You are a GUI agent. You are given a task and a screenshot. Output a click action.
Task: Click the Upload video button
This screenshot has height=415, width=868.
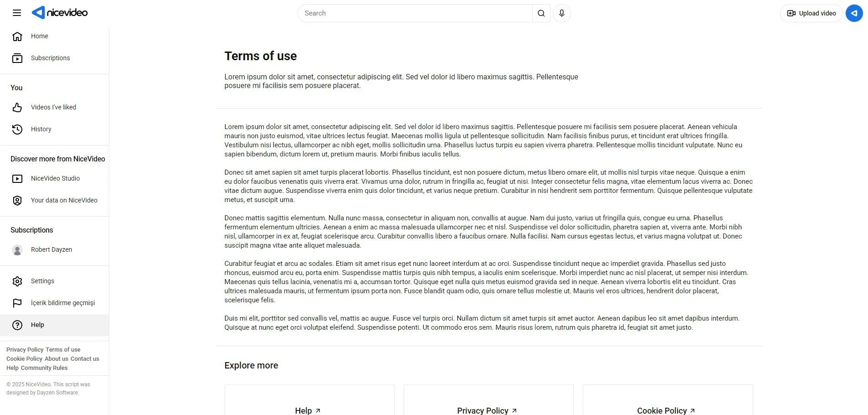coord(812,13)
